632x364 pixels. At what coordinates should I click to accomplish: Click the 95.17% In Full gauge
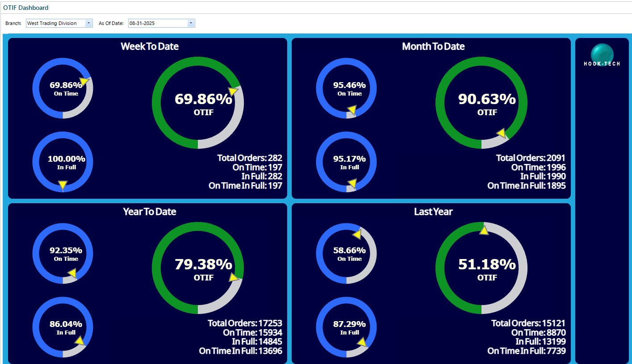347,162
